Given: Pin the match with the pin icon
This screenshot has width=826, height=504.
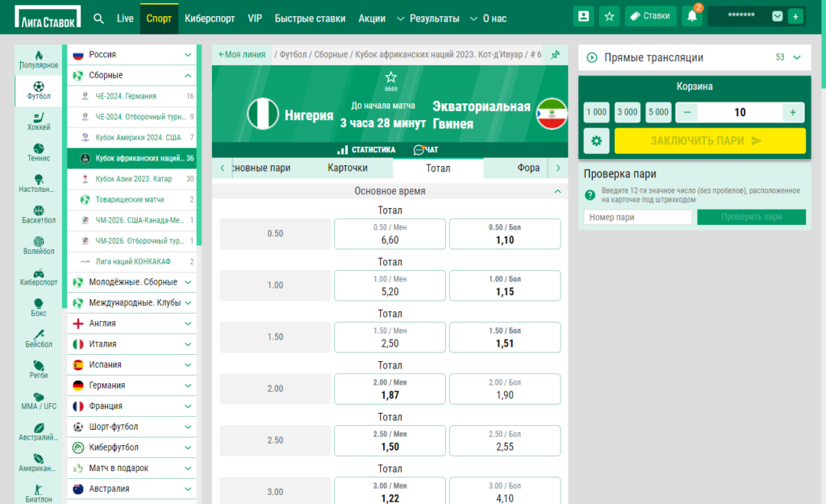Looking at the screenshot, I should coord(555,55).
